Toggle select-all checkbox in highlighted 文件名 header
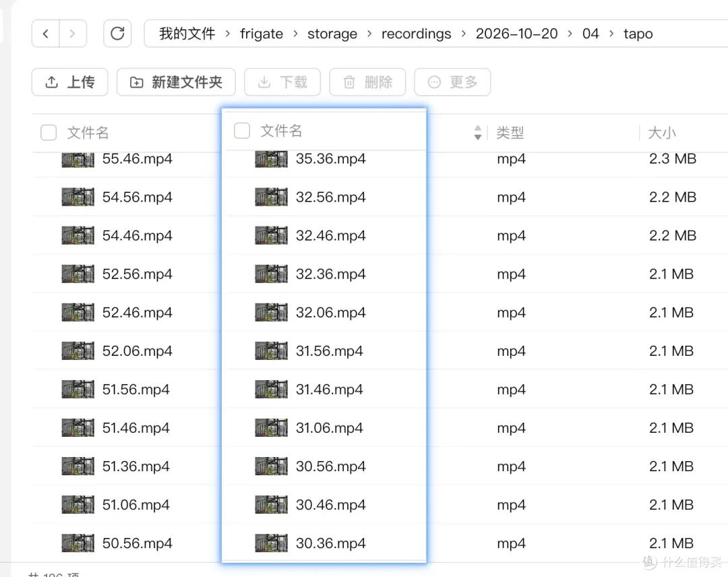Viewport: 728px width, 577px height. (242, 131)
